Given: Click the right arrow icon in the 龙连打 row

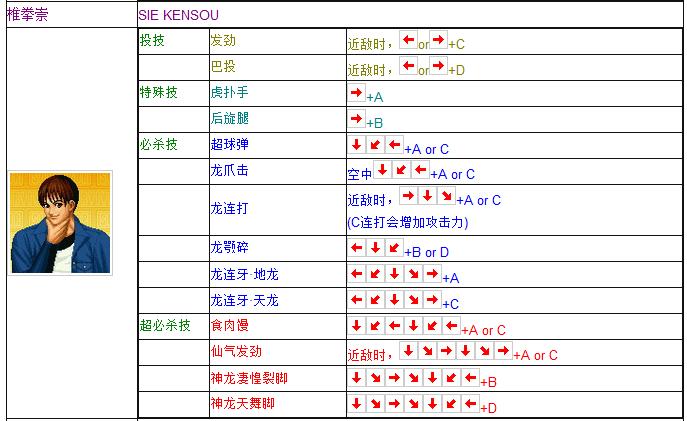Looking at the screenshot, I should [408, 195].
